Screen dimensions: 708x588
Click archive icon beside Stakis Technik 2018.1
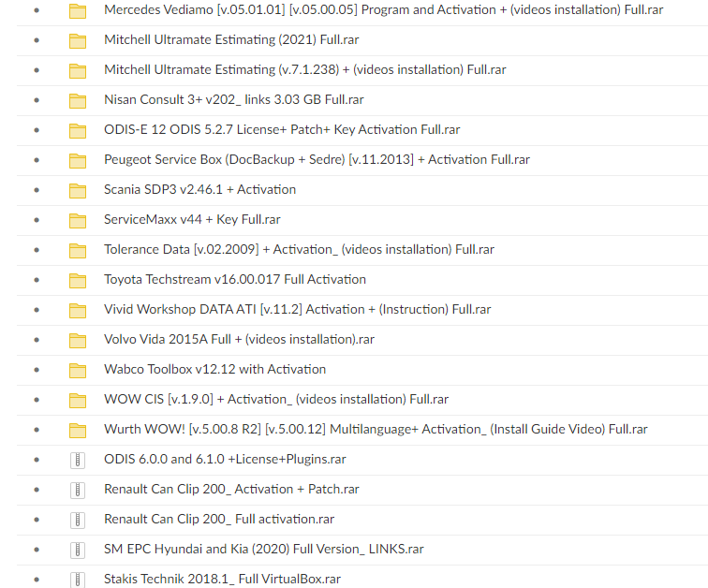click(78, 580)
